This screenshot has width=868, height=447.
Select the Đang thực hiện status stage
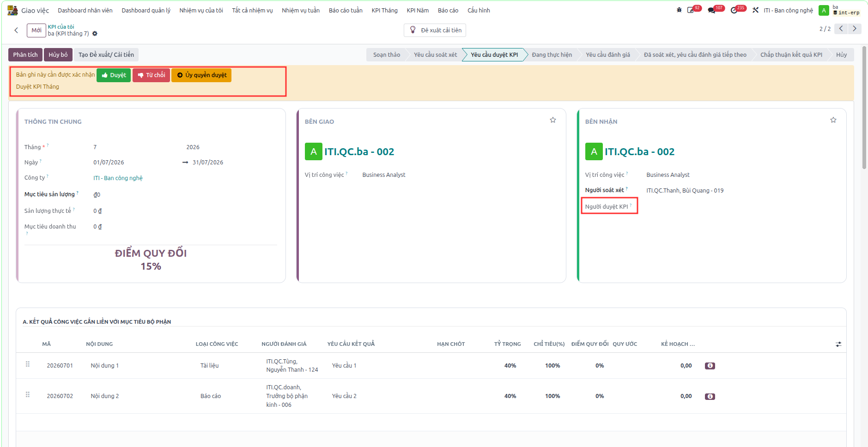[x=552, y=54]
